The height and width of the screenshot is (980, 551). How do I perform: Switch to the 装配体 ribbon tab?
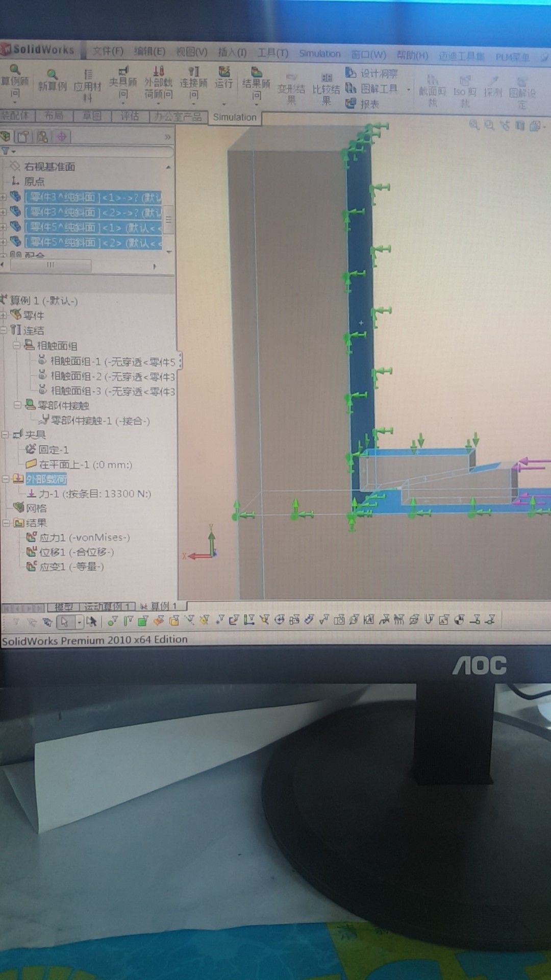point(16,115)
